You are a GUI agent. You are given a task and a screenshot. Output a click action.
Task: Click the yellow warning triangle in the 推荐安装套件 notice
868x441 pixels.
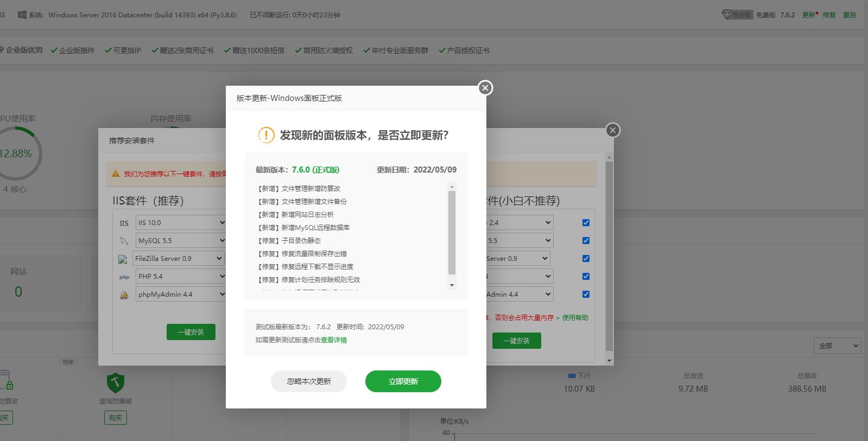click(x=116, y=174)
